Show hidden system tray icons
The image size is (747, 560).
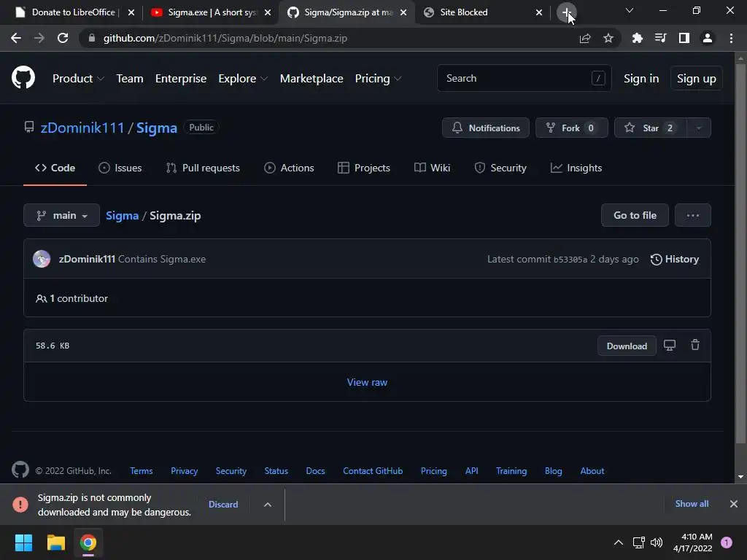pyautogui.click(x=619, y=542)
